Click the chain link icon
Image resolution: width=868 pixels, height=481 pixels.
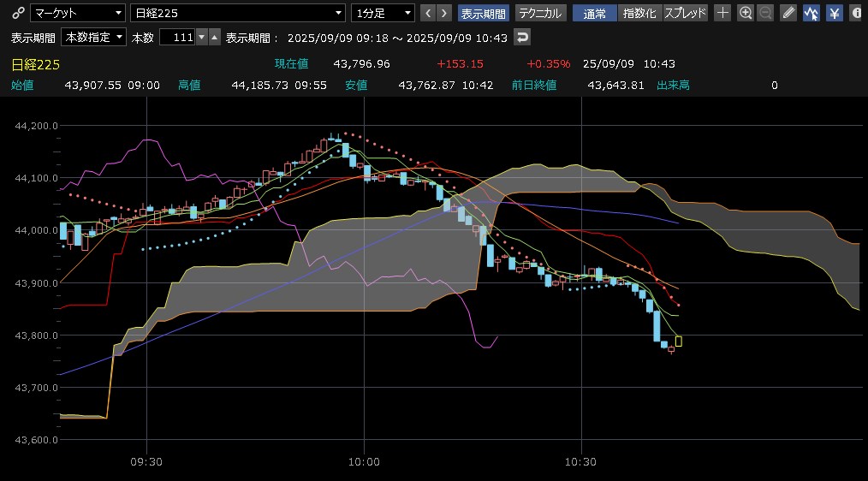point(18,13)
